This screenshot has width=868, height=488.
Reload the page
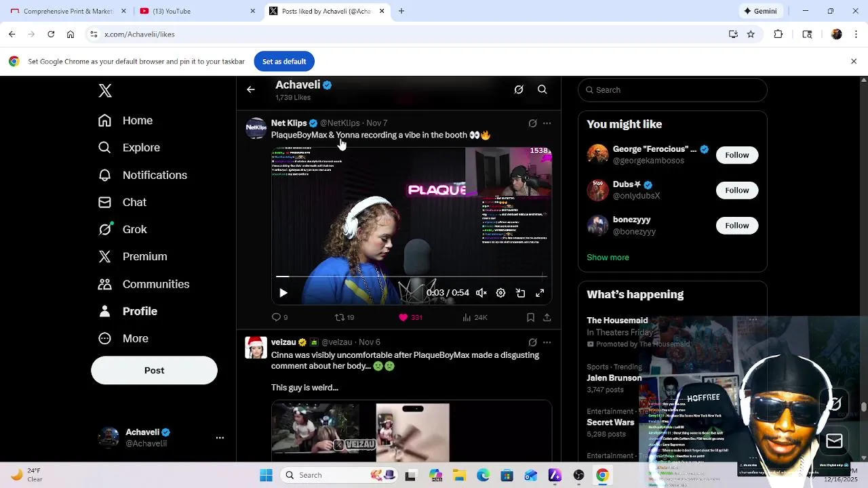pyautogui.click(x=51, y=34)
